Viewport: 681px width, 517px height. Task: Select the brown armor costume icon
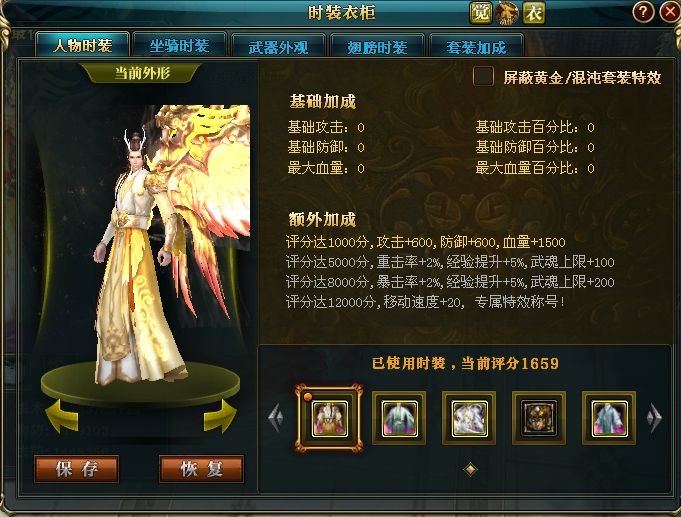(x=539, y=418)
